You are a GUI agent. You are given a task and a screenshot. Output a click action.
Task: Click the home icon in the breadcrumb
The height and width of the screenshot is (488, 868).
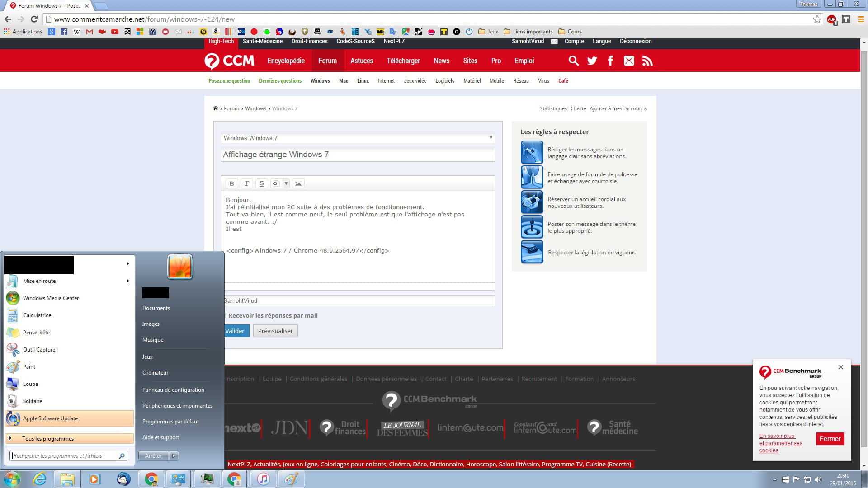tap(216, 108)
